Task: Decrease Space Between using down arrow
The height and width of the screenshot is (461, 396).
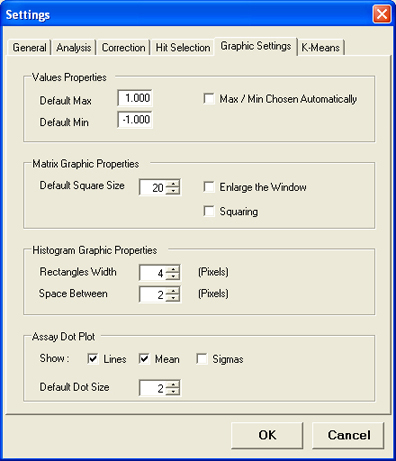Action: [x=173, y=298]
